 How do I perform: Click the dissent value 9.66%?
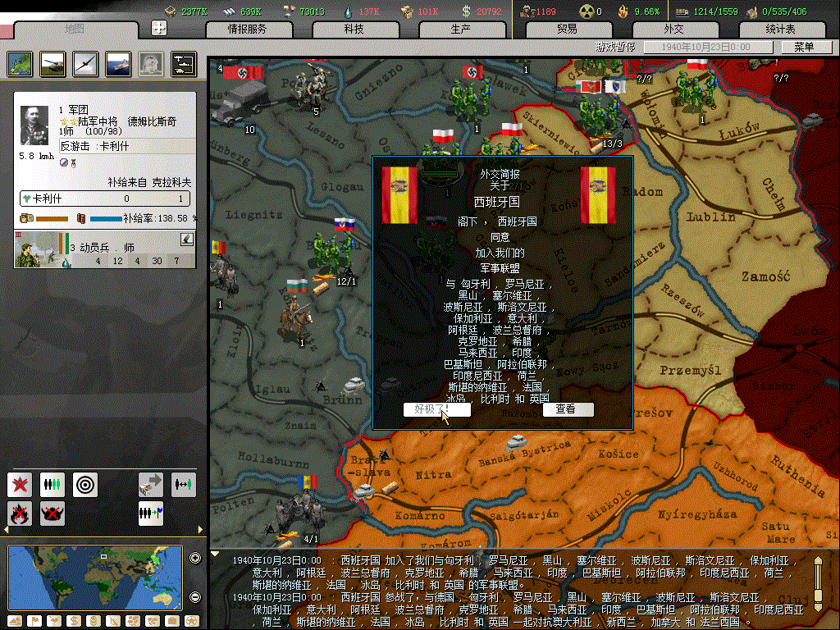click(x=647, y=11)
